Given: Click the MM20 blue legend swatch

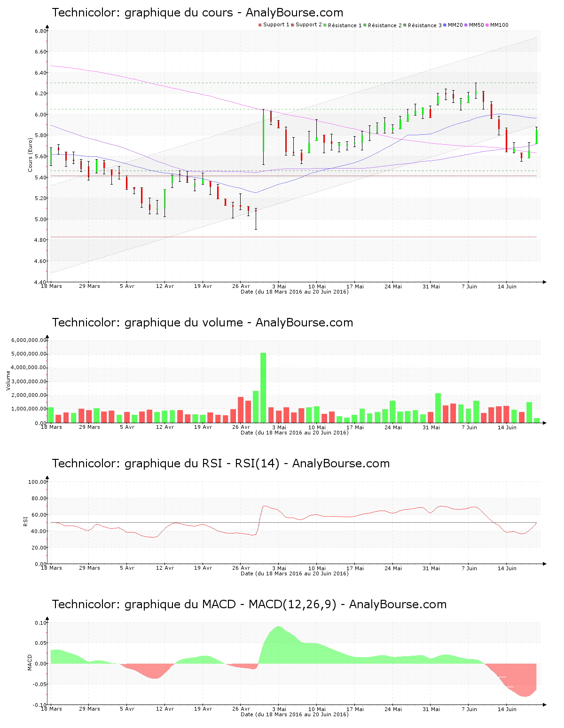Looking at the screenshot, I should point(445,25).
